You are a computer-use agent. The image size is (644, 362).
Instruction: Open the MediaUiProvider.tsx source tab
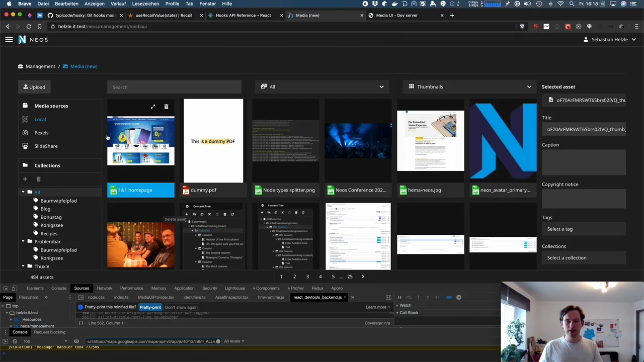(156, 297)
